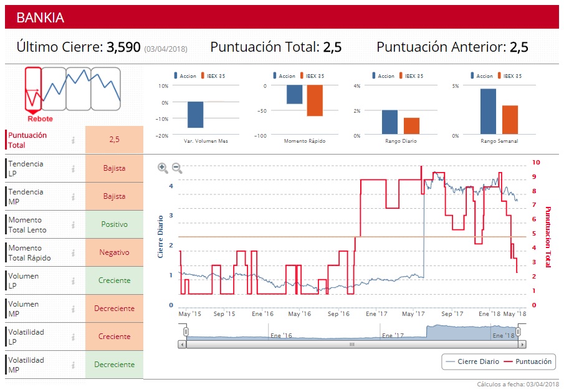Open the info icon for Tendencia MP
This screenshot has height=392, width=564.
pyautogui.click(x=73, y=196)
